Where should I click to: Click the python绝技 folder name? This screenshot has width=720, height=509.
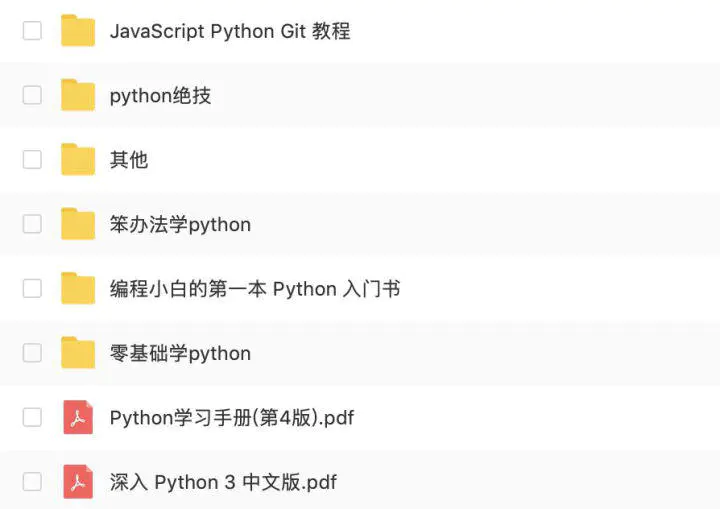point(160,96)
